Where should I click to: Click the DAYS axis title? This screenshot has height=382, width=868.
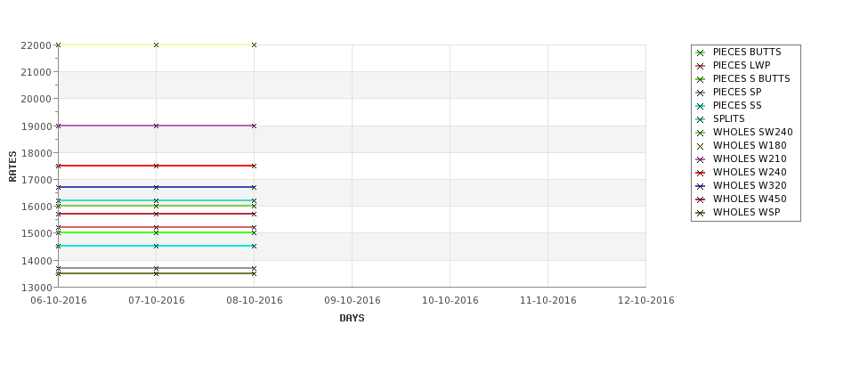coord(352,319)
